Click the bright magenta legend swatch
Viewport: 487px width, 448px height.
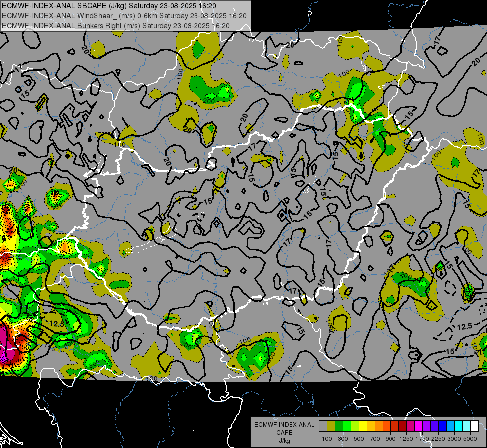pos(419,426)
